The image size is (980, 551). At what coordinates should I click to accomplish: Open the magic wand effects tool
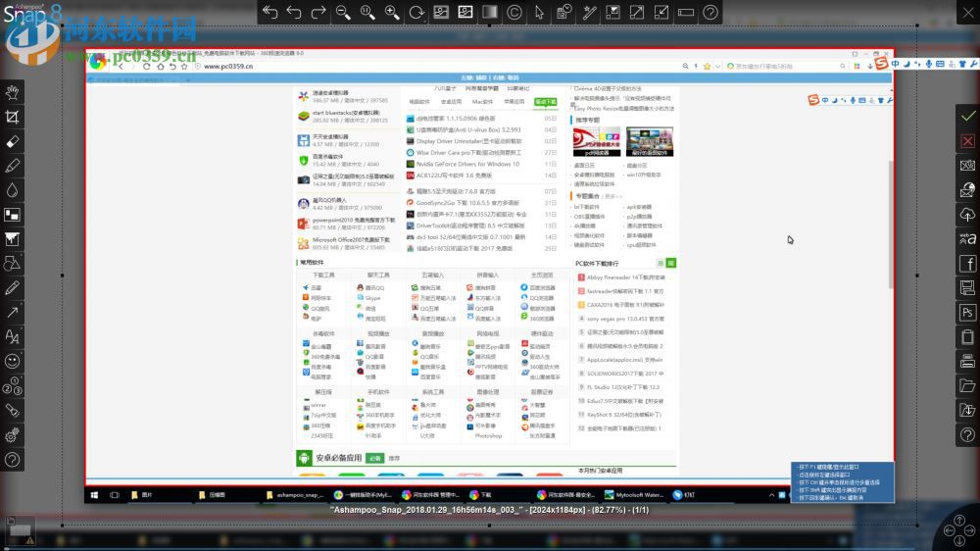pos(588,12)
